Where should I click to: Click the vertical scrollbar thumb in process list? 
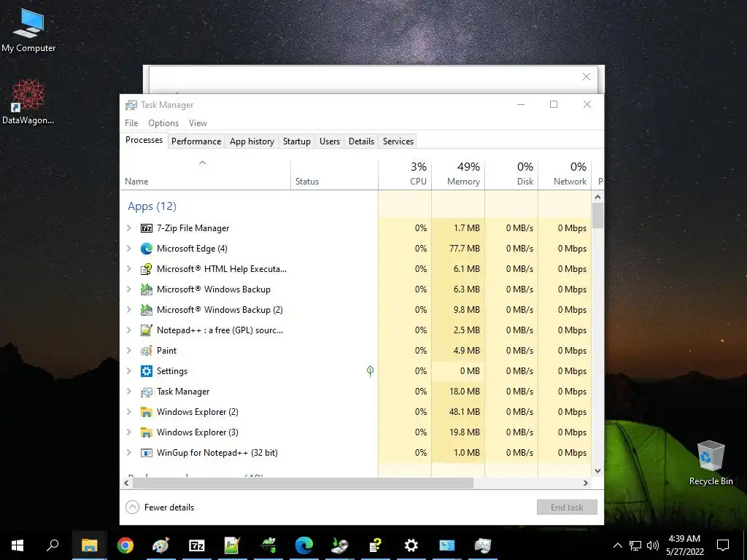598,216
